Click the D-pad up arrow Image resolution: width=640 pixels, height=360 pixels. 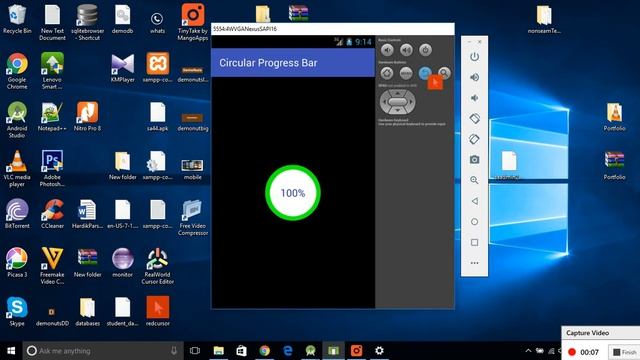[397, 93]
